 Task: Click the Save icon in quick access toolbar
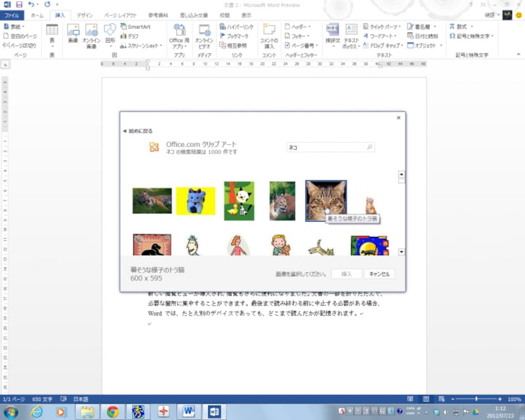[19, 5]
